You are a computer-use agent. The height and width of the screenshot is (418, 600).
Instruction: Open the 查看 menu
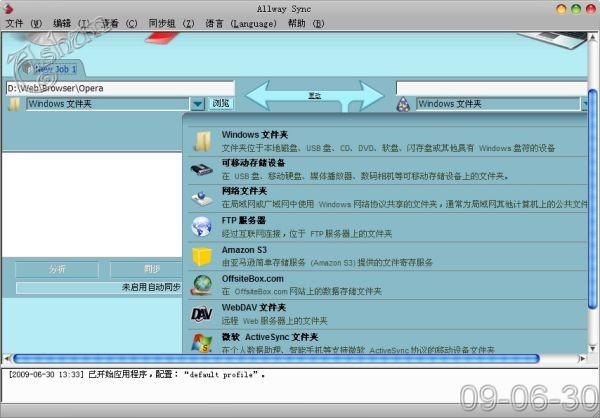click(119, 24)
